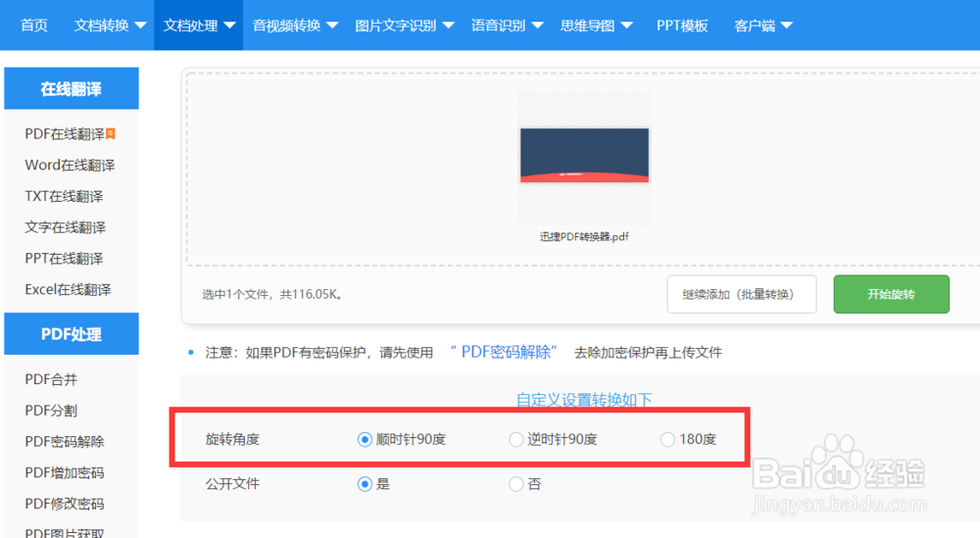
Task: Go to PPT模板 page
Action: (682, 25)
